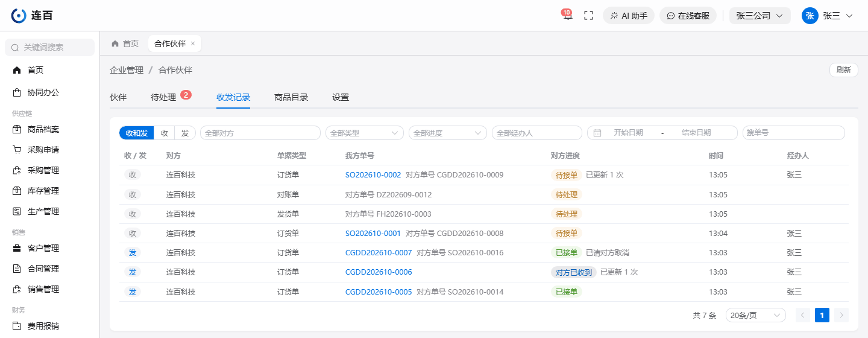This screenshot has height=338, width=868.
Task: Open order link CGDD202610-0007
Action: [379, 252]
